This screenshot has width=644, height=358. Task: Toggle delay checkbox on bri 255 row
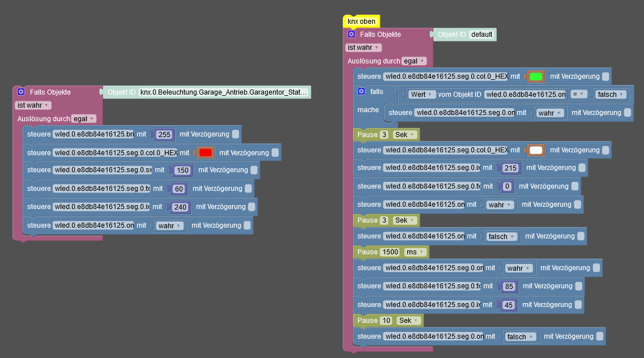pos(235,134)
